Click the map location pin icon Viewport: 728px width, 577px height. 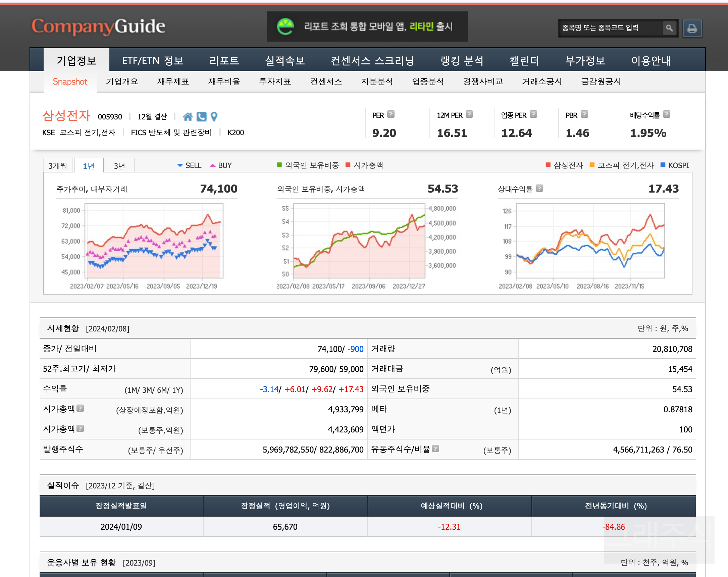click(x=214, y=117)
